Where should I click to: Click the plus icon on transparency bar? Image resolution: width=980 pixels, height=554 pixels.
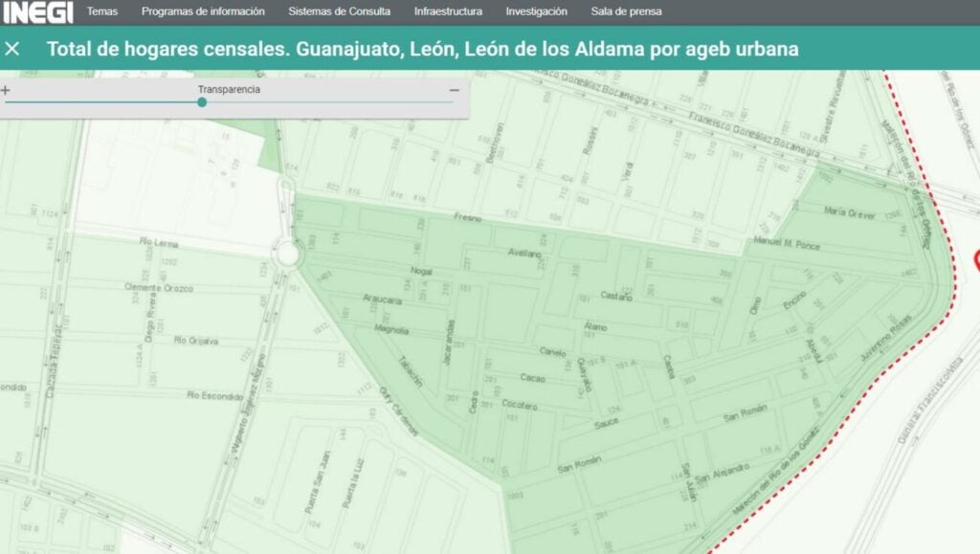[6, 90]
